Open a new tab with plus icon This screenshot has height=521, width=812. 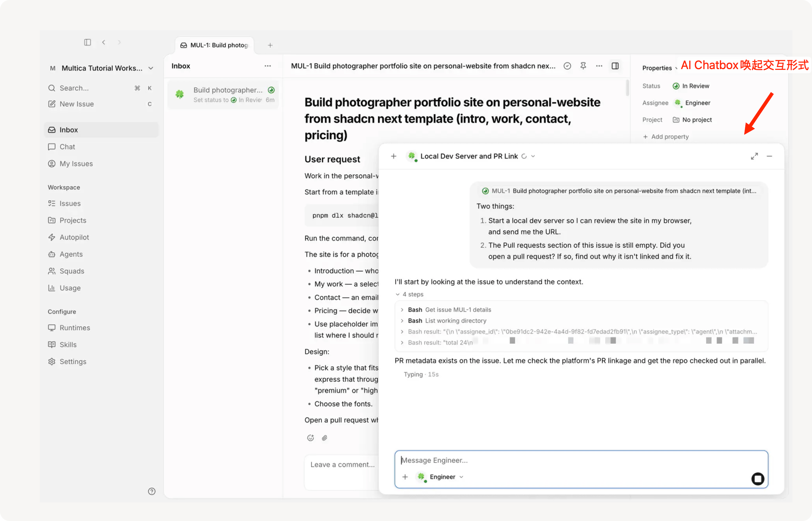pos(270,45)
